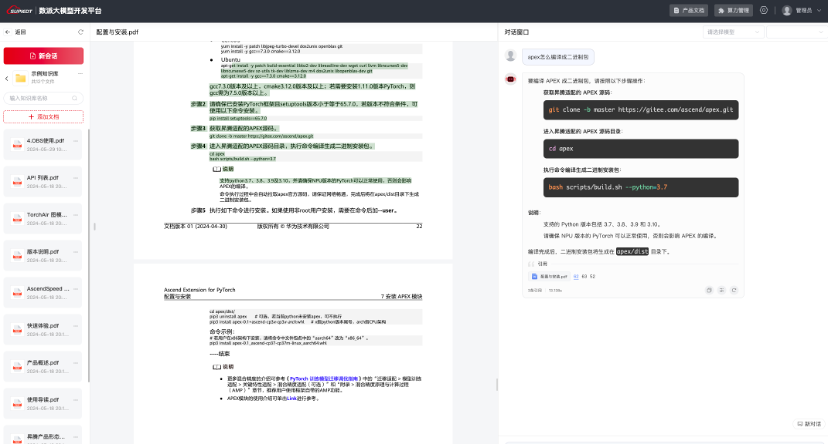Open the TorchAir document in the list
Viewport: 828px width, 444px height.
click(x=43, y=218)
